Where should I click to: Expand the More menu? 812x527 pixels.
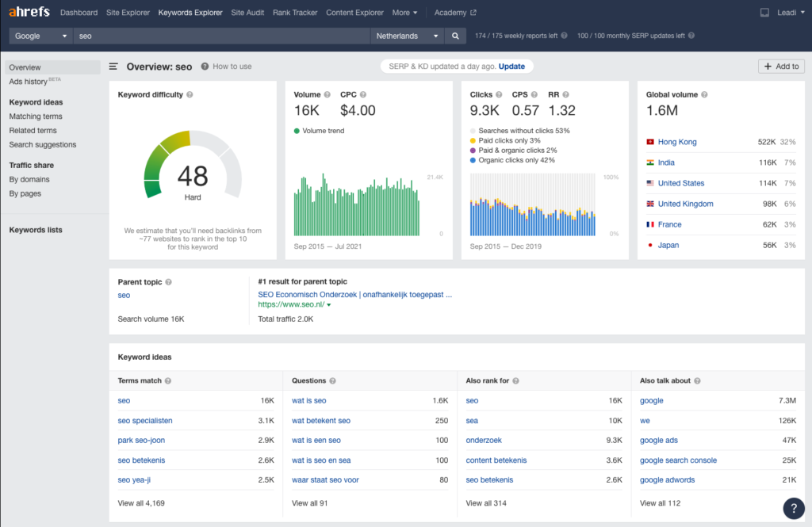pos(404,13)
